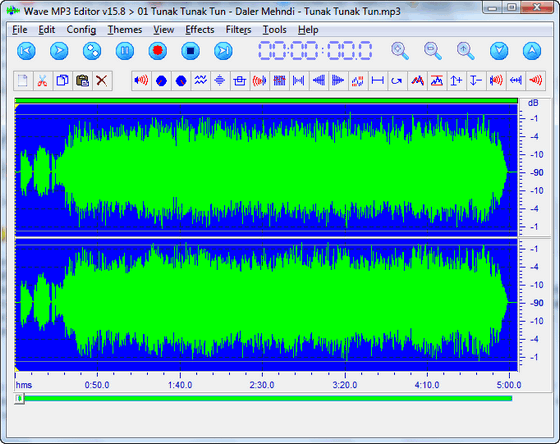Click the Paste clipboard icon
Screen dimensions: 560x444
[82, 81]
